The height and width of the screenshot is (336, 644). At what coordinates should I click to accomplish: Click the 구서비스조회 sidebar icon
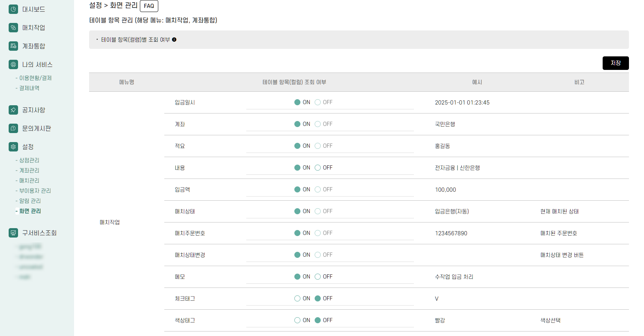(x=13, y=233)
